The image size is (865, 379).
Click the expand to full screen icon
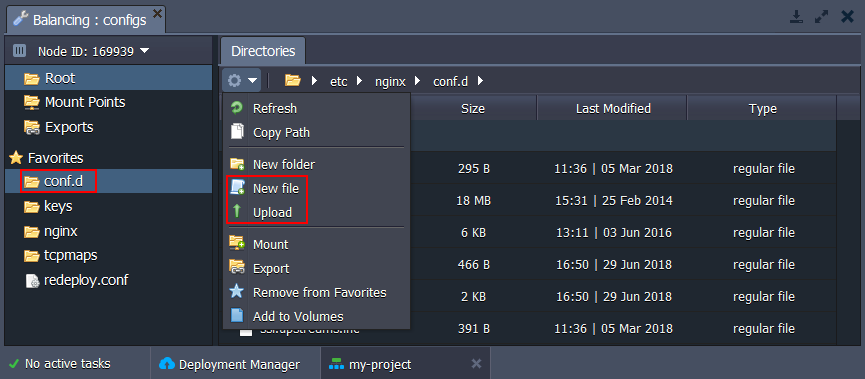tap(821, 17)
